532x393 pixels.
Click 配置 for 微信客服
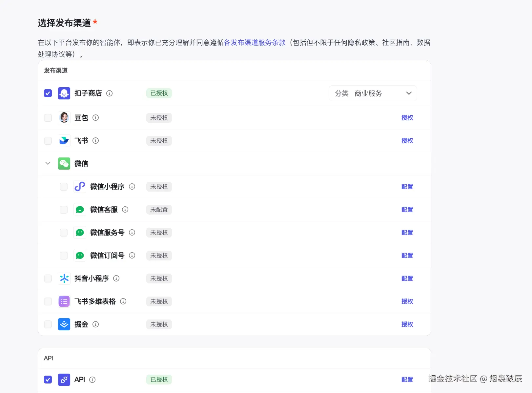(407, 209)
